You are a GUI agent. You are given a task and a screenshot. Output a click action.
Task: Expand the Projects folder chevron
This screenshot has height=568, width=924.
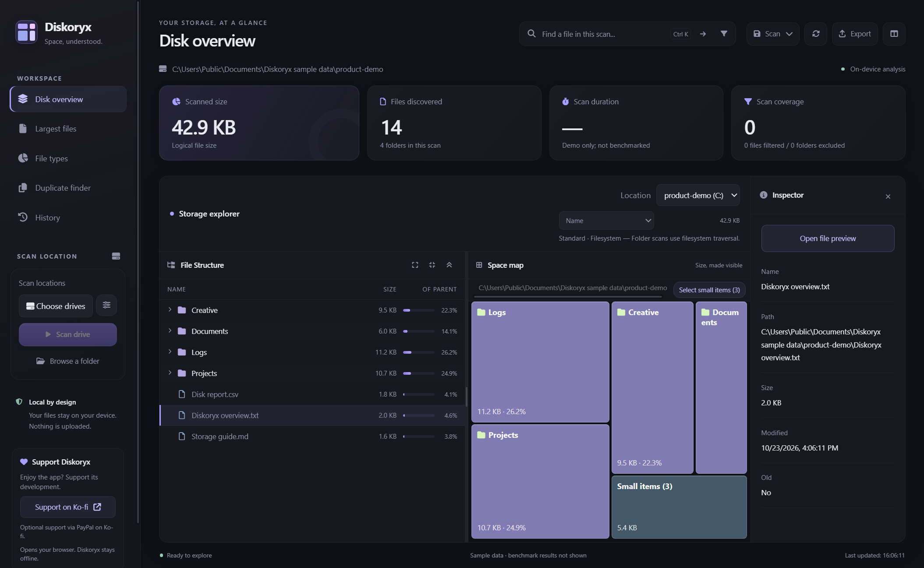tap(170, 373)
